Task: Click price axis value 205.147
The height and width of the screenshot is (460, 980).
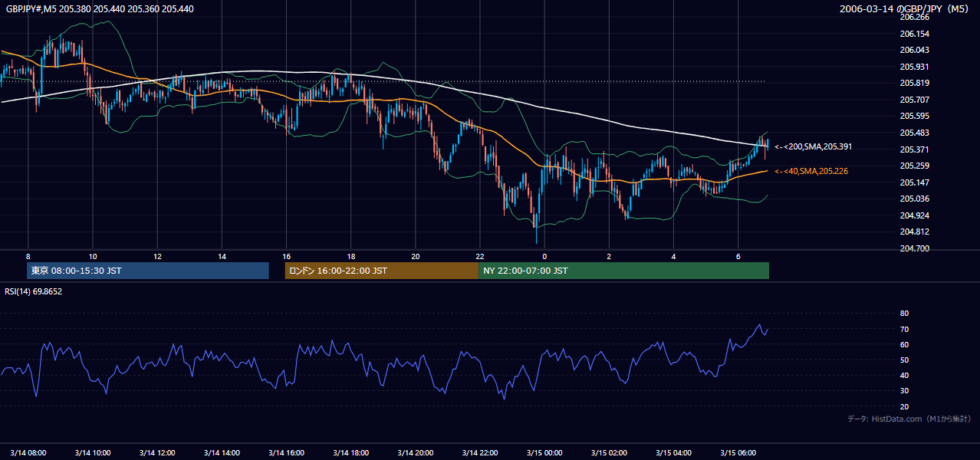Action: pyautogui.click(x=914, y=182)
